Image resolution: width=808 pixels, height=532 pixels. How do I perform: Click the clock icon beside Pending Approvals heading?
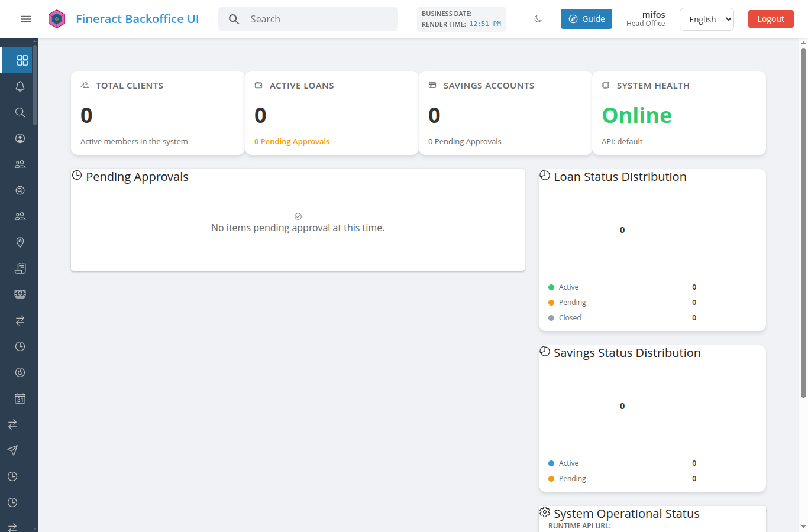(77, 175)
